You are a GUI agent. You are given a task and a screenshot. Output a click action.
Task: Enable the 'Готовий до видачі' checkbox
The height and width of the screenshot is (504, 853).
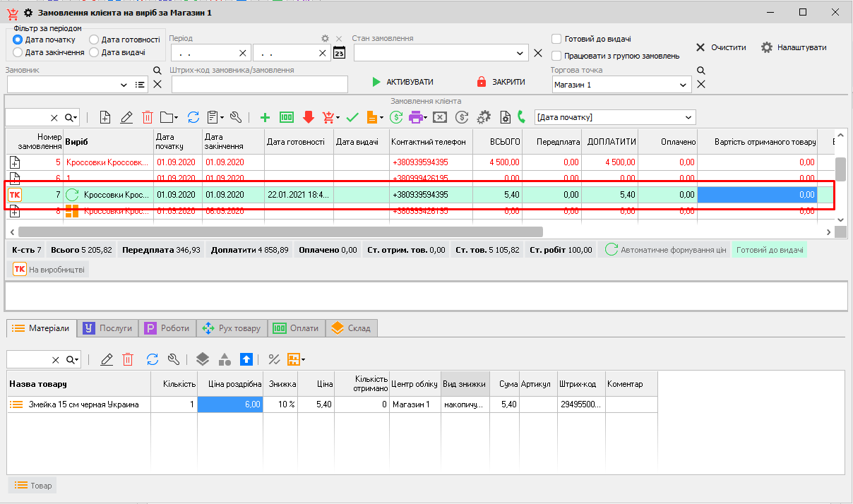coord(556,40)
